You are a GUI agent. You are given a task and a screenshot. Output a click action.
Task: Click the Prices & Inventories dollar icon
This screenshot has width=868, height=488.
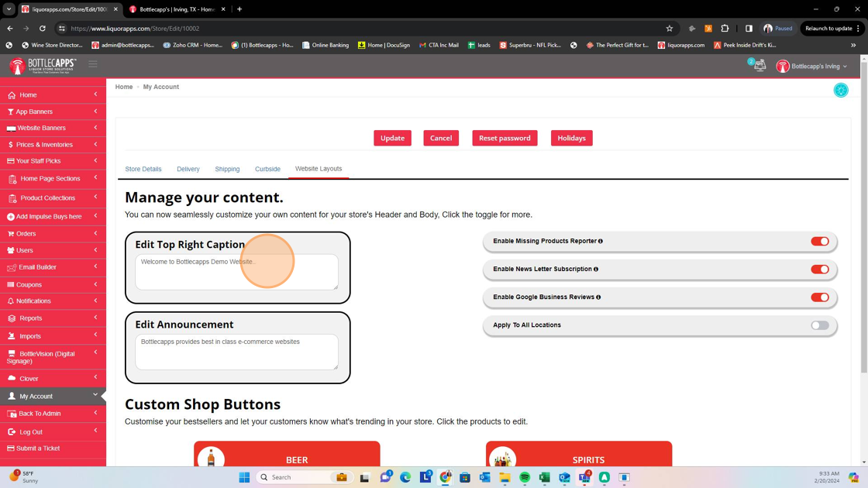point(11,144)
